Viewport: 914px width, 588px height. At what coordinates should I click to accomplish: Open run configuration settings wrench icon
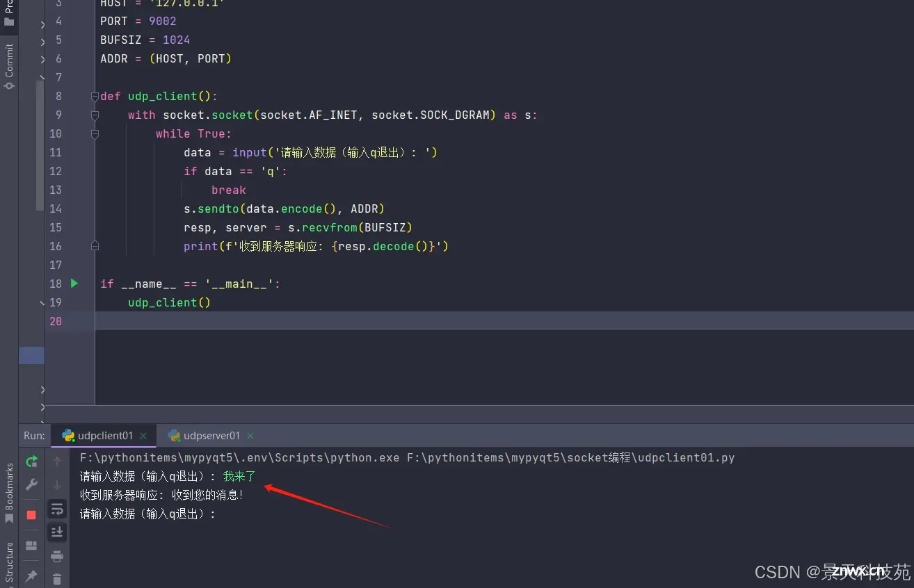pyautogui.click(x=31, y=484)
